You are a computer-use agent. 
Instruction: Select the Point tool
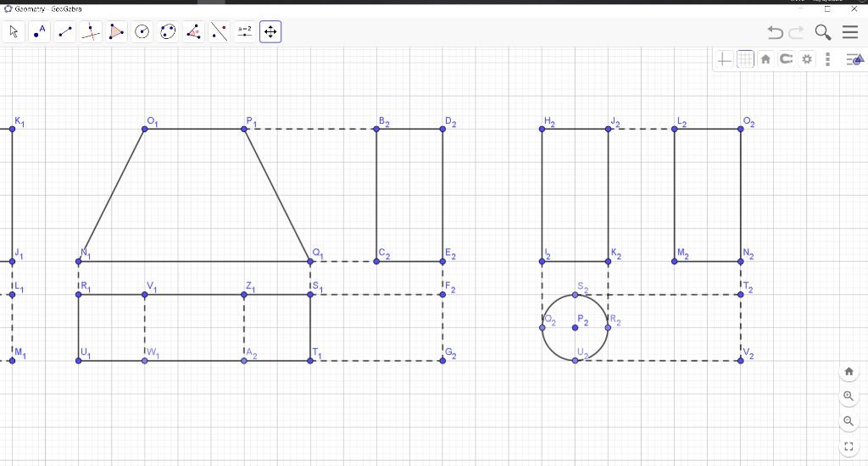click(39, 31)
